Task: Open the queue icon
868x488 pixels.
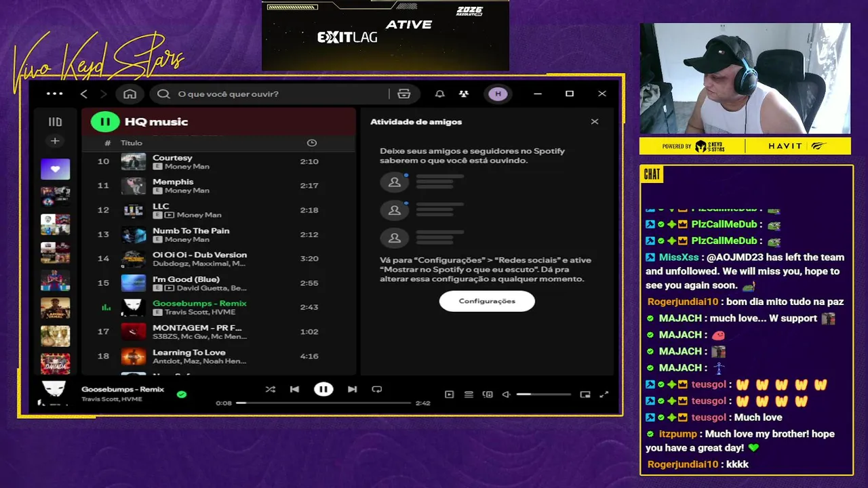Action: (x=469, y=394)
